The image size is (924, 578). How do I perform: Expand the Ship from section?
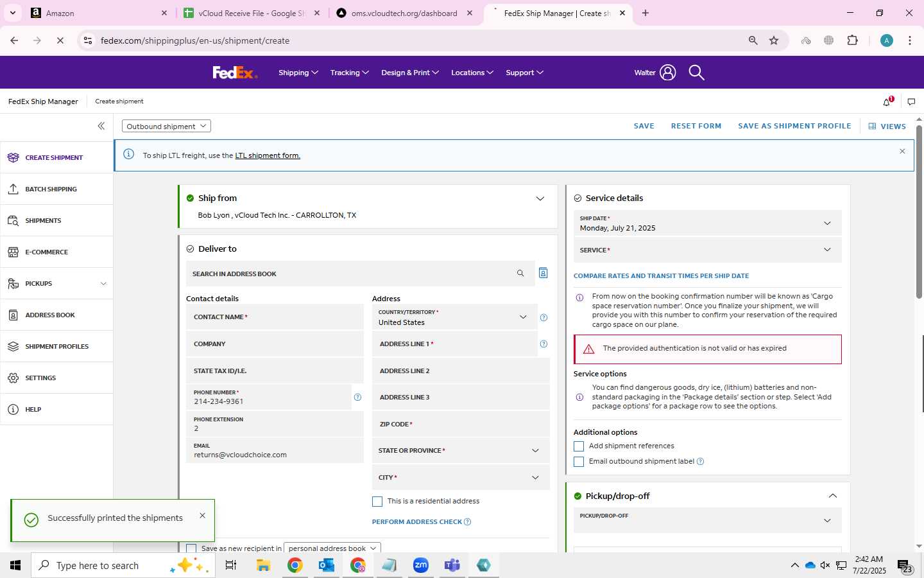click(x=540, y=198)
